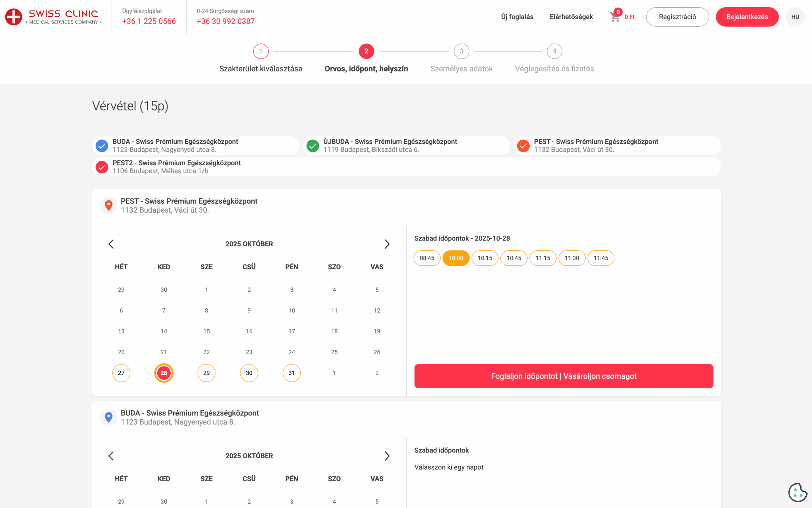The height and width of the screenshot is (508, 812).
Task: Select the 08:45 time slot
Action: pyautogui.click(x=427, y=258)
